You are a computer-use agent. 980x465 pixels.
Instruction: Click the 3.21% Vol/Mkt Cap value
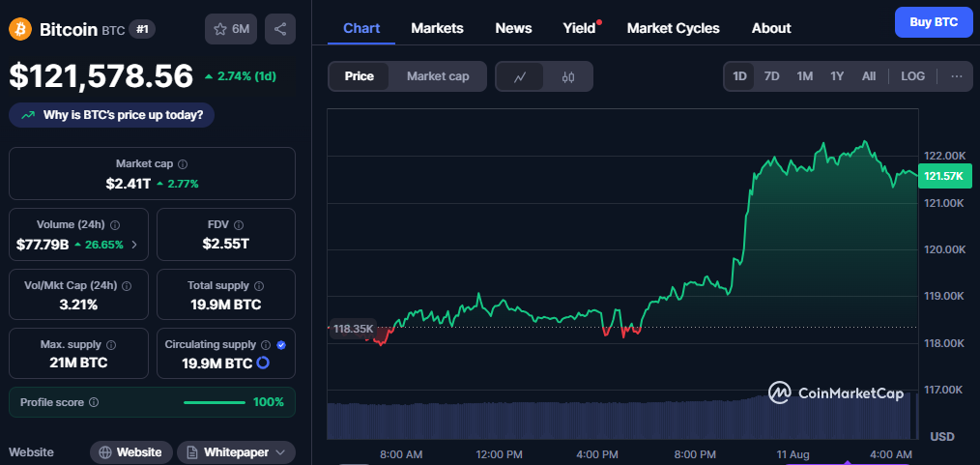pos(78,305)
